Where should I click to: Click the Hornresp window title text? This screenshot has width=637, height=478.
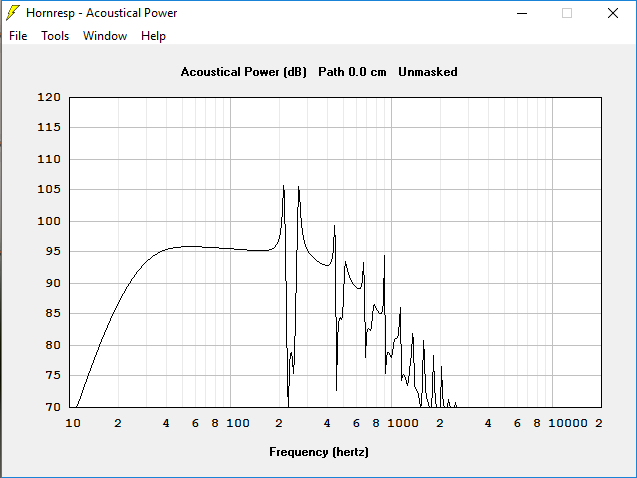[102, 13]
